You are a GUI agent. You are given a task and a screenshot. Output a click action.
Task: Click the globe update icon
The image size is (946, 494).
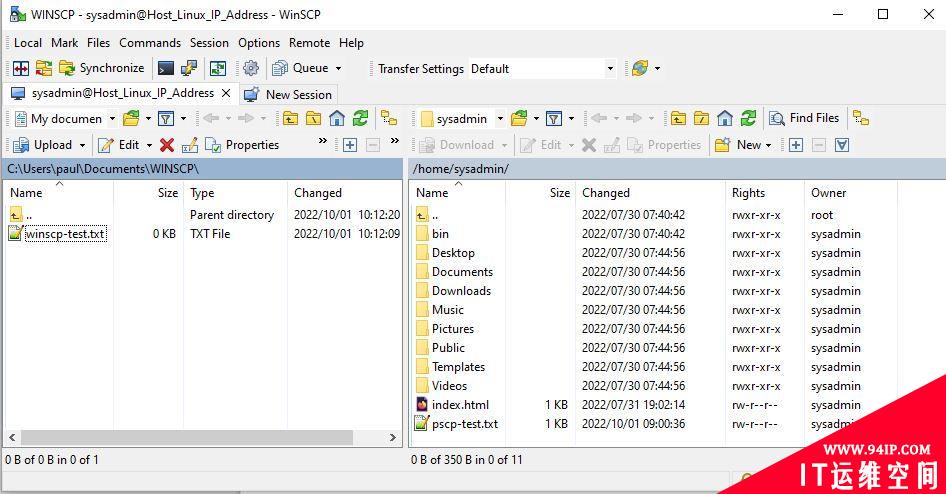(x=640, y=68)
